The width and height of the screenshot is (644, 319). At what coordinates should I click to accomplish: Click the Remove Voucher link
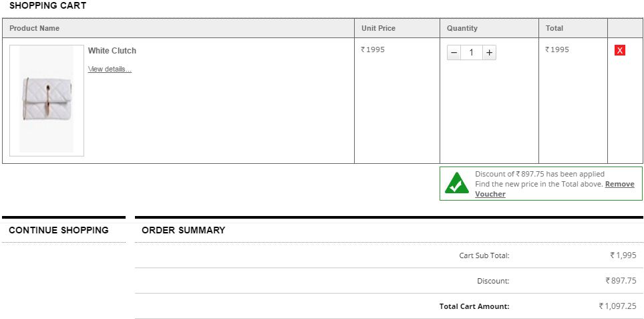pyautogui.click(x=619, y=184)
